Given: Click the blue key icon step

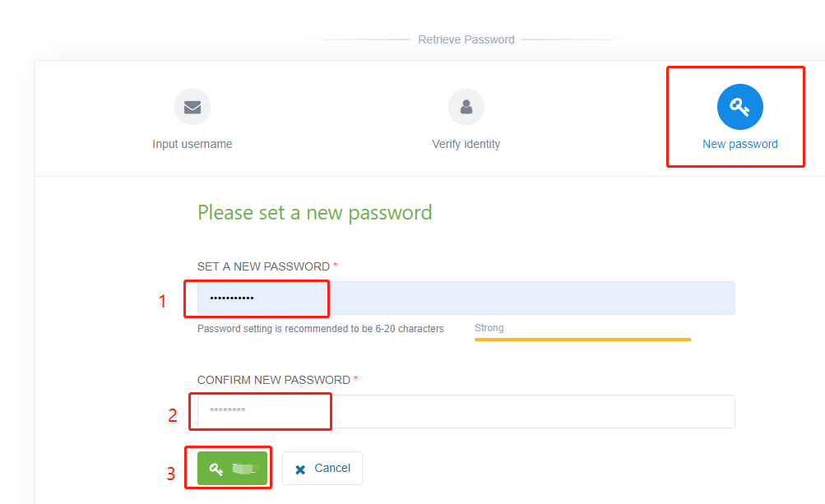Looking at the screenshot, I should pos(739,107).
